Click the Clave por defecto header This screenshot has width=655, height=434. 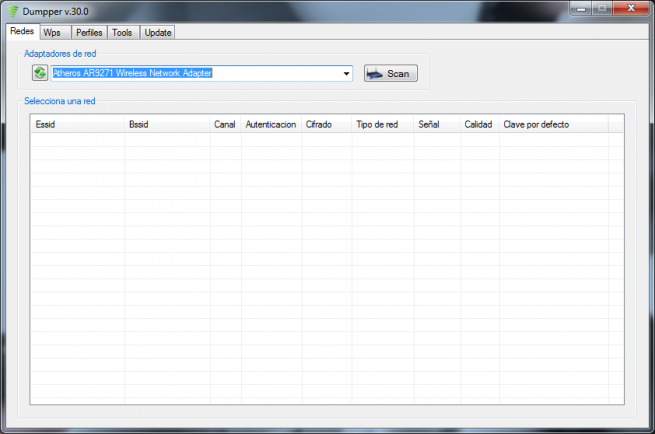[553, 125]
